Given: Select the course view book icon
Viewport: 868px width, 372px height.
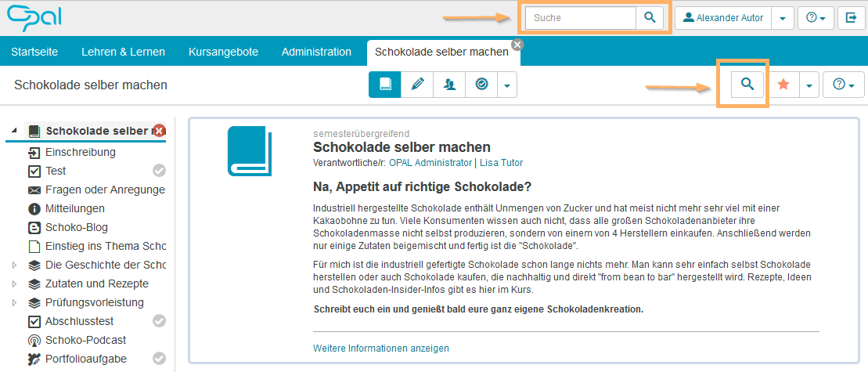Looking at the screenshot, I should point(385,85).
